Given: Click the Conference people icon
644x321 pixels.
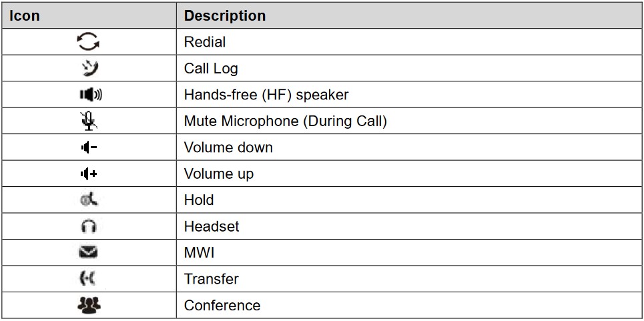Looking at the screenshot, I should (x=88, y=306).
